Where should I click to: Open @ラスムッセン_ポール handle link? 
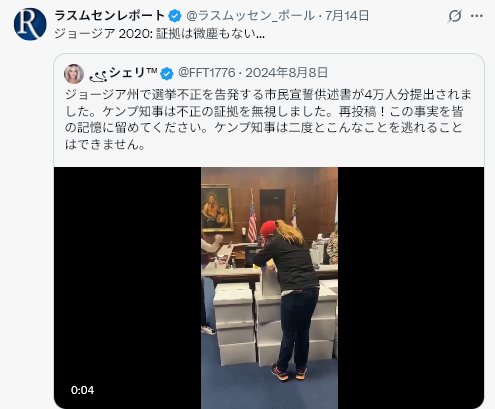coord(250,16)
